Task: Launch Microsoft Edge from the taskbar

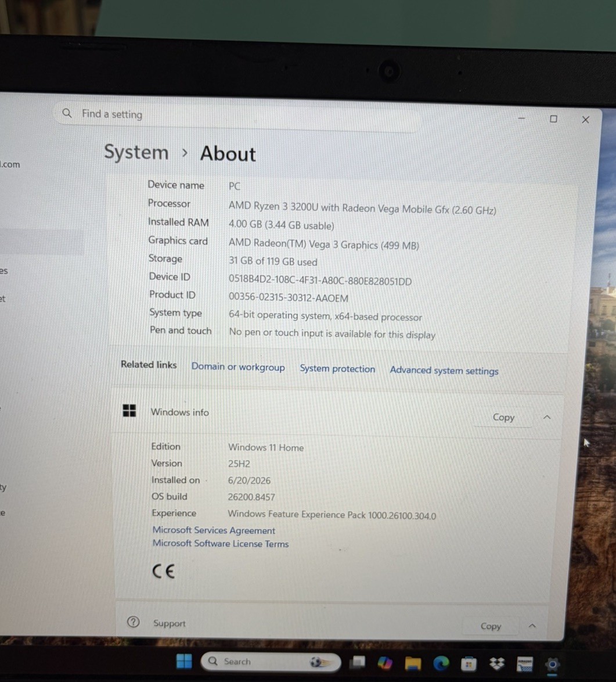Action: (441, 663)
